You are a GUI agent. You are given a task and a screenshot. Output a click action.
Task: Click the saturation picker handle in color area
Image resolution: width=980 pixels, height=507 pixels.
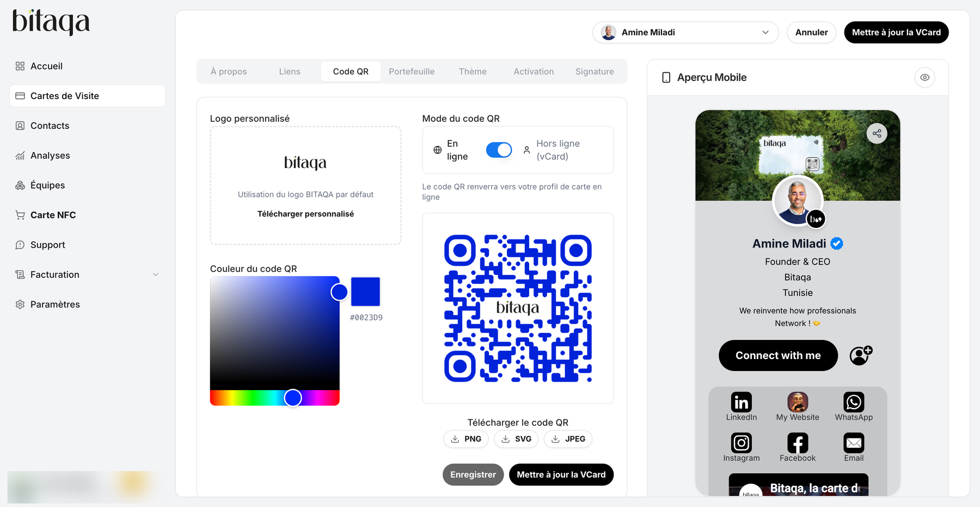(x=339, y=292)
